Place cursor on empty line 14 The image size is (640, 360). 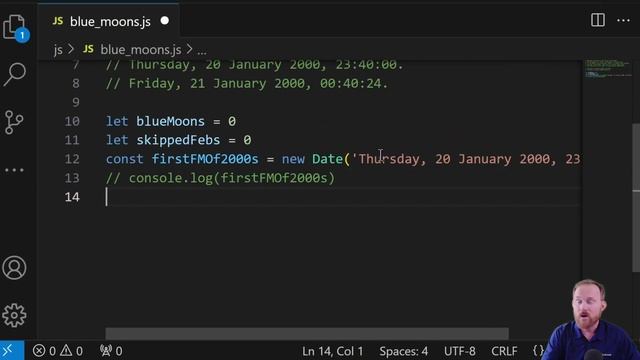pos(343,197)
